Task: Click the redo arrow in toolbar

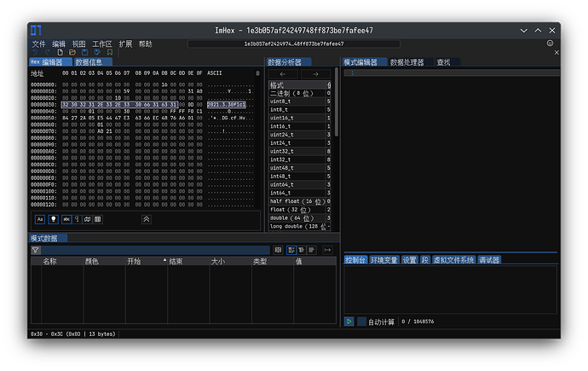Action: pyautogui.click(x=47, y=53)
